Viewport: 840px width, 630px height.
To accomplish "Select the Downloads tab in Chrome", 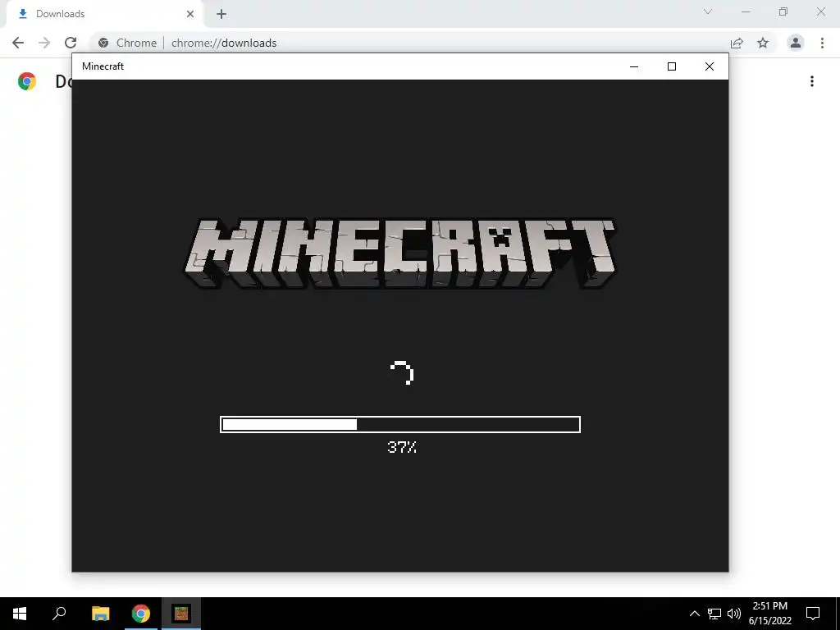I will [x=104, y=14].
